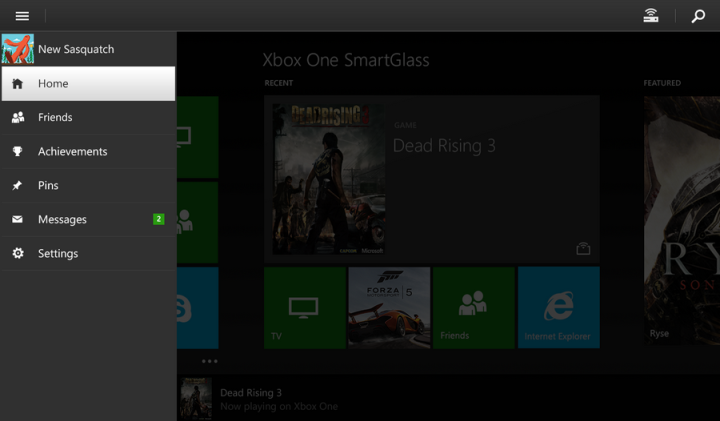Screen dimensions: 720x421
Task: Click the green unread messages badge
Action: click(158, 219)
